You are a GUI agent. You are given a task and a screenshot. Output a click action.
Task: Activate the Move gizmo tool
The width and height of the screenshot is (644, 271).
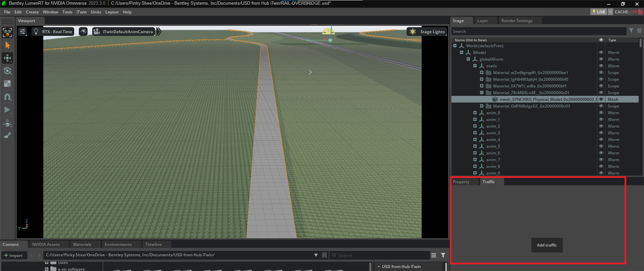coord(7,58)
